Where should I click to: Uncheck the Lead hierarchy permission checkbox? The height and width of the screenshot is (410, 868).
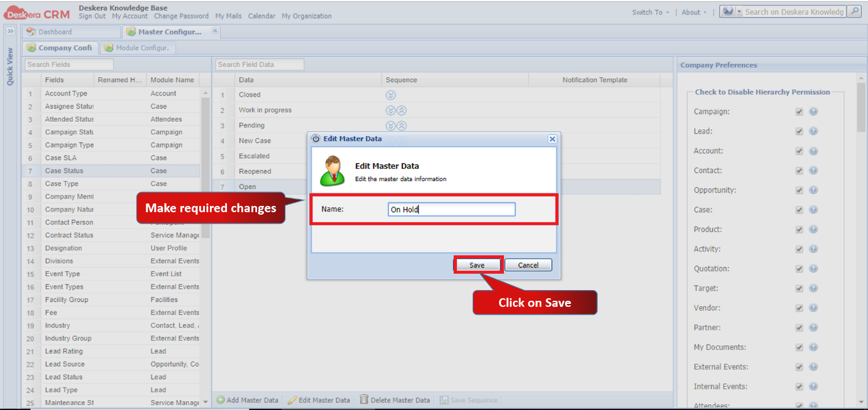(799, 131)
